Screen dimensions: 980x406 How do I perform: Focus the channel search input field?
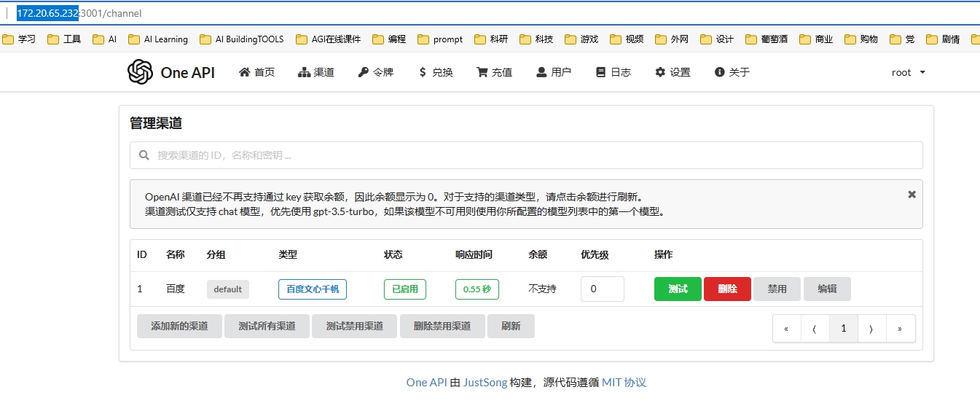coord(526,155)
